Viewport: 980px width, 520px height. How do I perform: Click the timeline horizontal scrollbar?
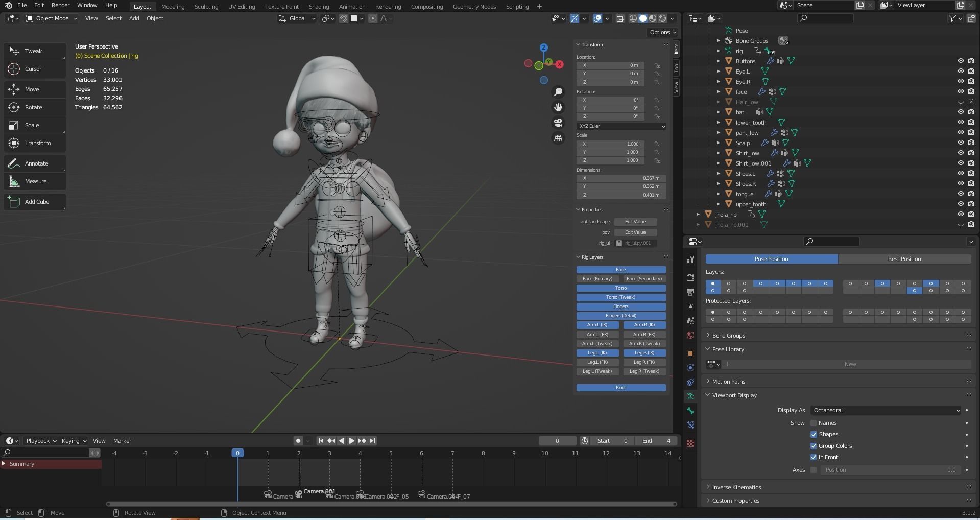click(392, 504)
